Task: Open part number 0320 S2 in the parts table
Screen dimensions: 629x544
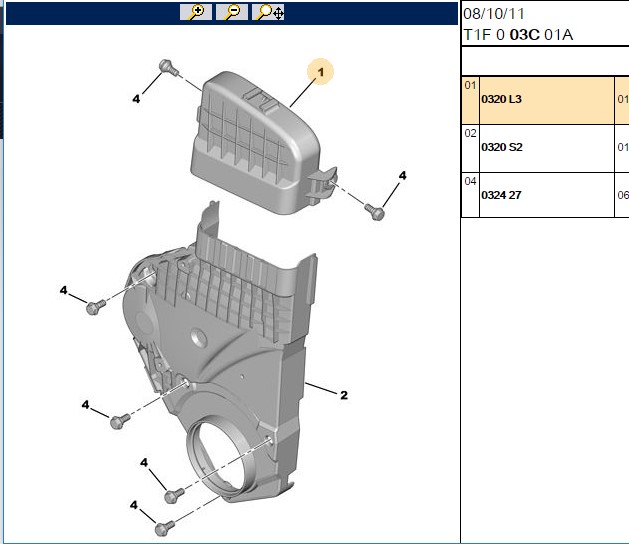Action: pos(502,147)
